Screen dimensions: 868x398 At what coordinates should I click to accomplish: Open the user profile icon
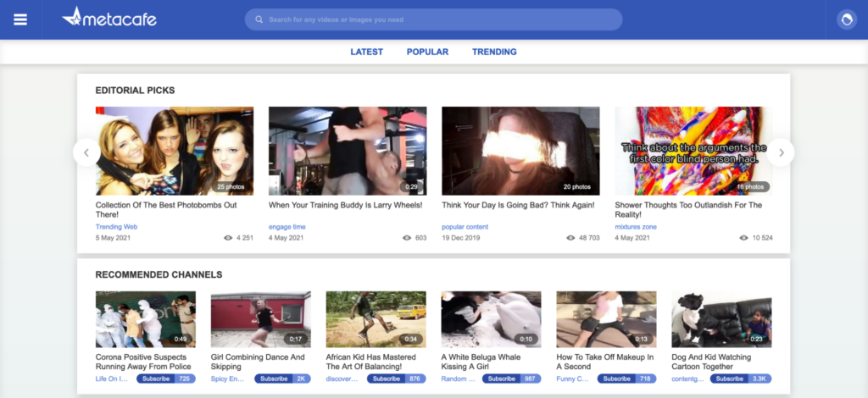846,19
